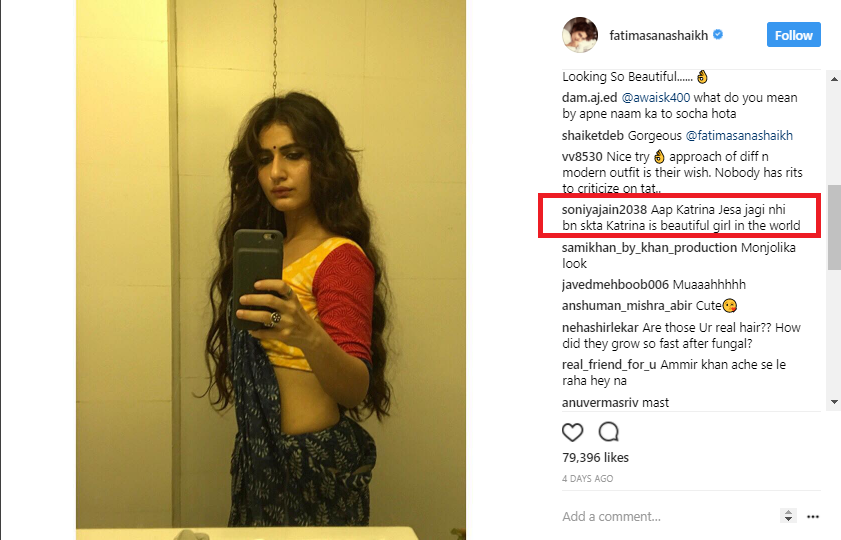The width and height of the screenshot is (841, 540).
Task: Open the three-dots more options menu
Action: click(813, 516)
